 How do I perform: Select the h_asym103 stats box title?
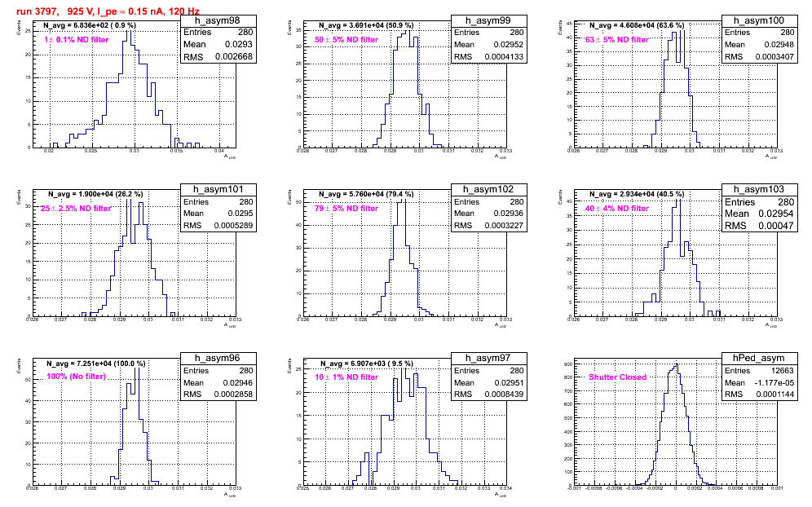point(759,190)
